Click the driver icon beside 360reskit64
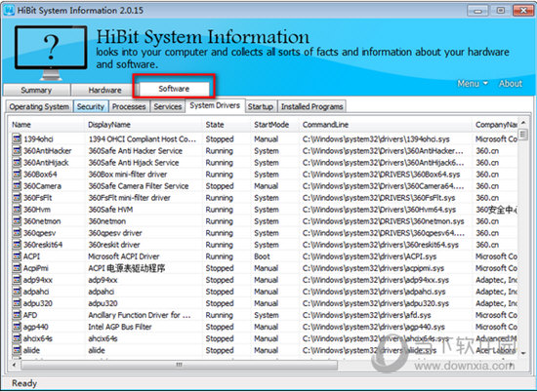537x392 pixels. click(17, 245)
